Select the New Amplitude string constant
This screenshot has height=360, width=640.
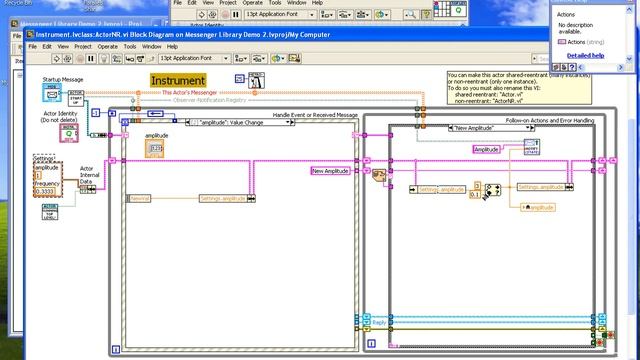coord(330,171)
